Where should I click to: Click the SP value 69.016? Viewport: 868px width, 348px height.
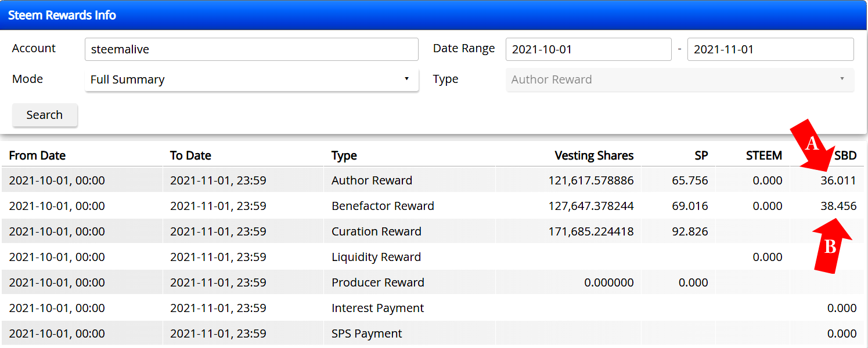690,206
